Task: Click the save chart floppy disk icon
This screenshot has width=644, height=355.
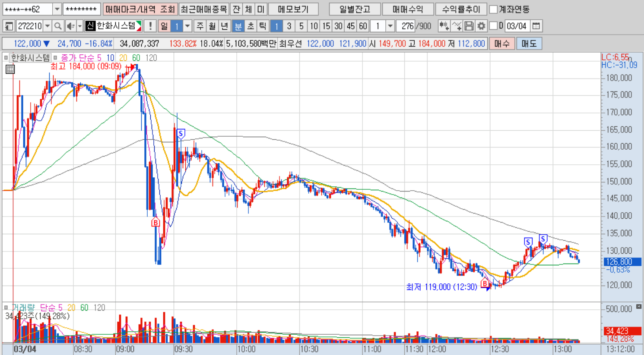Action: coord(469,26)
